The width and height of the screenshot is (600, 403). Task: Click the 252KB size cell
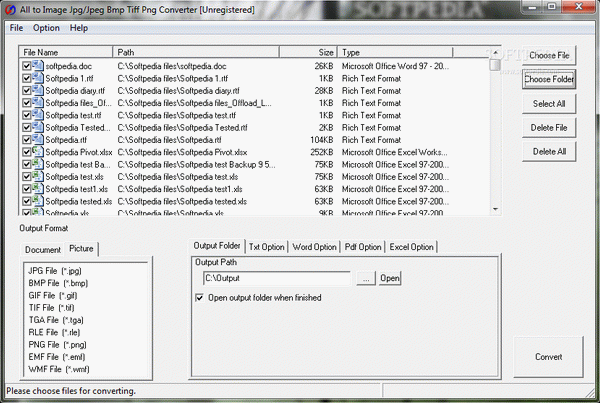click(x=322, y=152)
